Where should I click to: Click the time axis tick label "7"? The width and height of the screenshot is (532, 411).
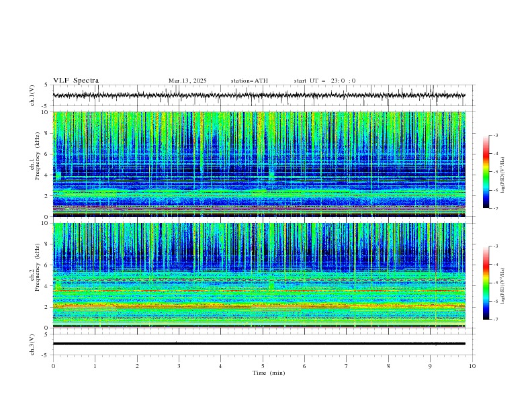(347, 366)
